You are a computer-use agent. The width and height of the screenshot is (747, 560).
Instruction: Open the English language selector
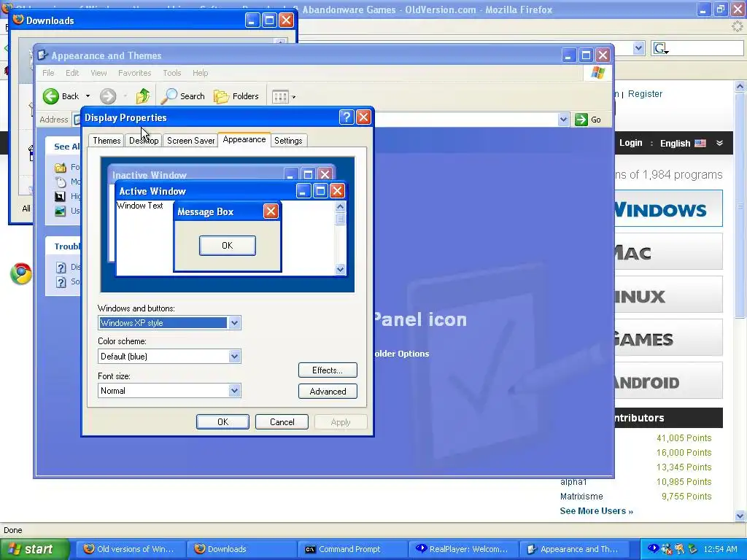point(683,144)
